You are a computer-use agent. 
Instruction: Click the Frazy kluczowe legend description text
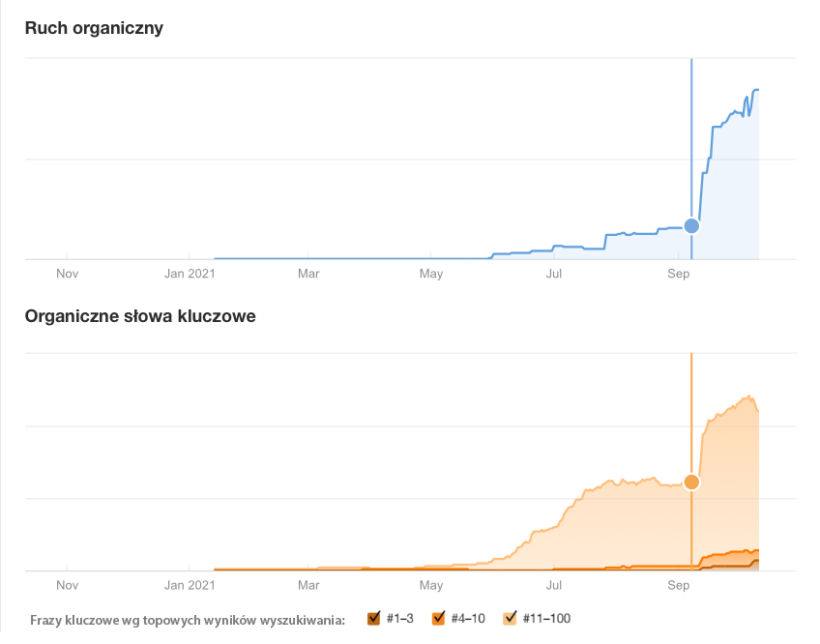(188, 620)
